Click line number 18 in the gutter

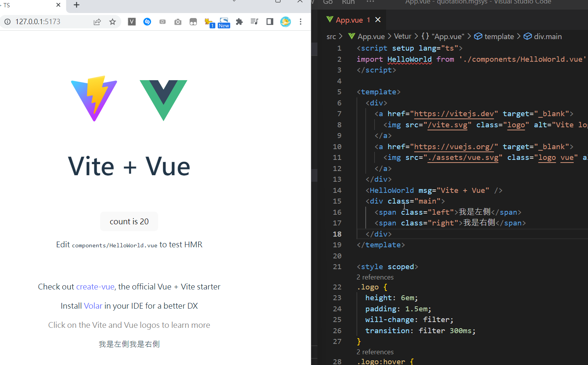tap(337, 234)
